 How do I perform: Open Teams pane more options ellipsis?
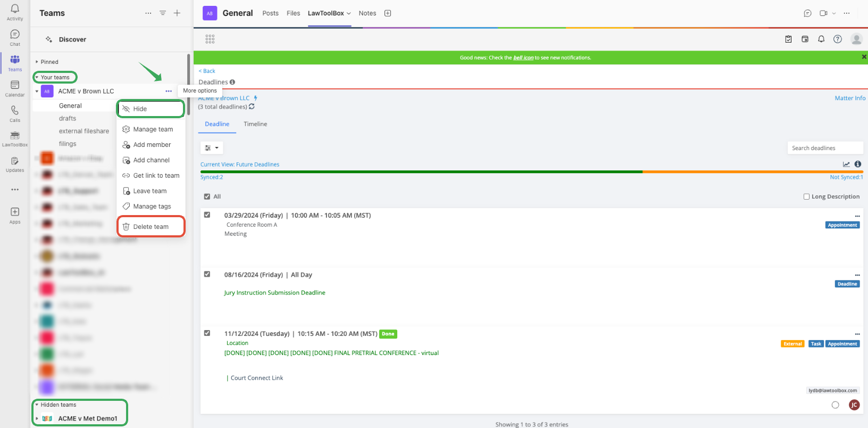tap(148, 13)
